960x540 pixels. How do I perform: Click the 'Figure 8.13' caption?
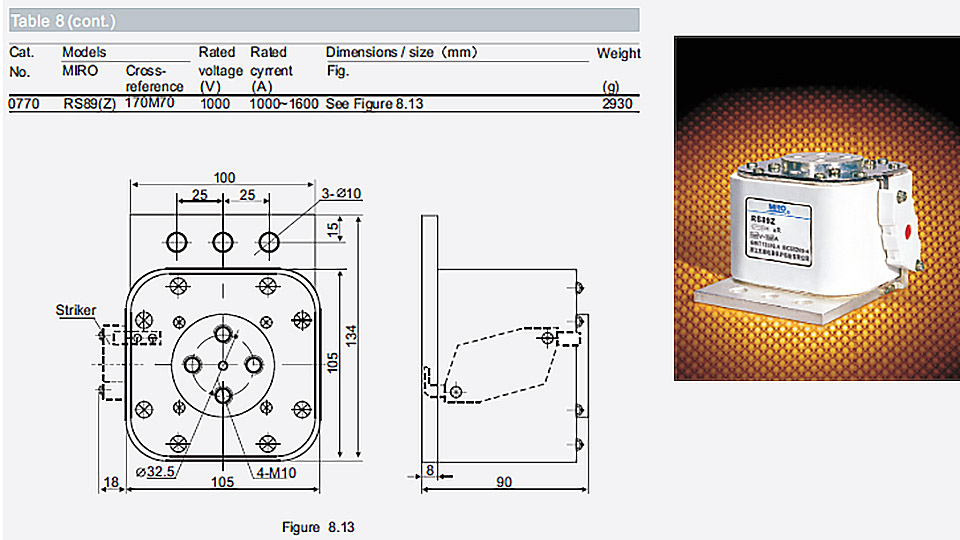pyautogui.click(x=318, y=527)
